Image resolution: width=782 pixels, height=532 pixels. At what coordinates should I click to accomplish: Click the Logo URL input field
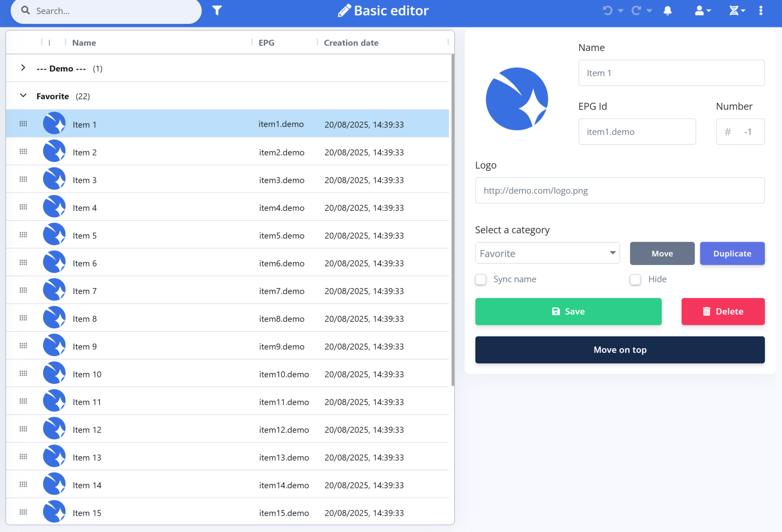(619, 191)
